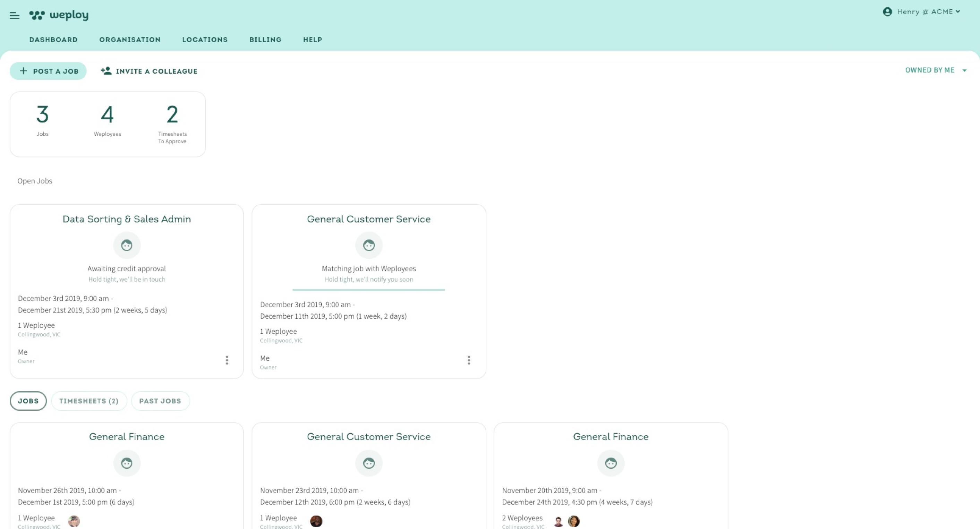Click the Awaiting credit approval status text
This screenshot has height=529, width=980.
point(127,268)
